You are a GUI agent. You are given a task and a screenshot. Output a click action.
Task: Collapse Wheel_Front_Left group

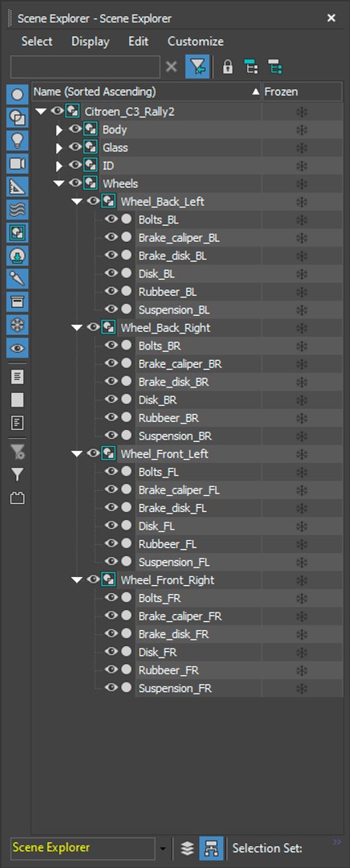pos(77,454)
